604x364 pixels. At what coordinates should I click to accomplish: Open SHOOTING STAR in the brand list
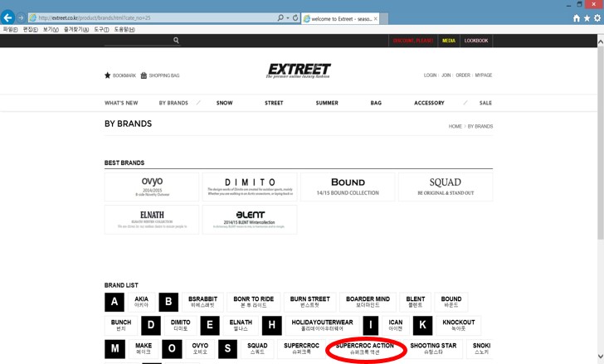[433, 349]
